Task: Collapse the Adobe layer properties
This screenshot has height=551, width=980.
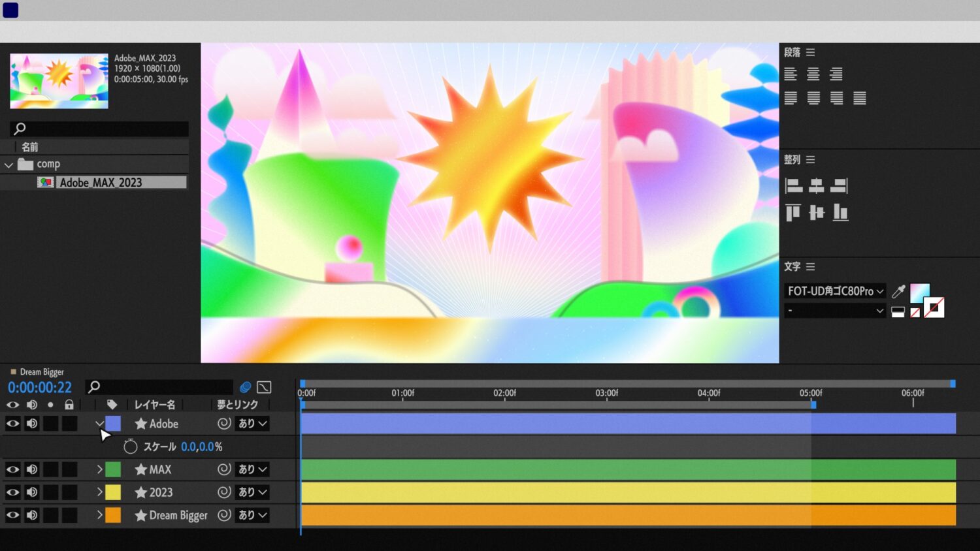Action: tap(99, 424)
